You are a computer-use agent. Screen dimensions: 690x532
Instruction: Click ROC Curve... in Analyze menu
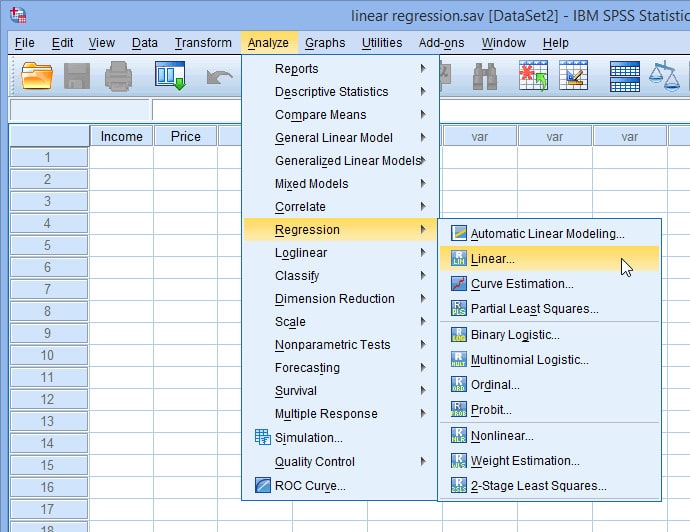coord(310,486)
